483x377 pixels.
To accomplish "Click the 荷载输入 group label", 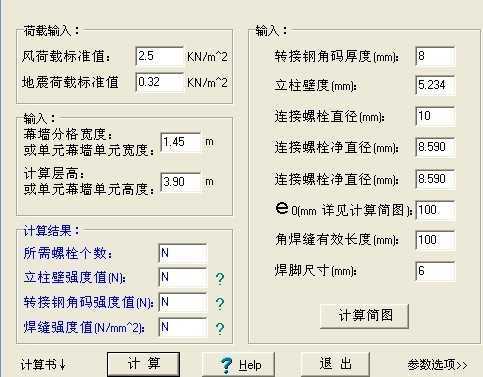I will click(52, 31).
